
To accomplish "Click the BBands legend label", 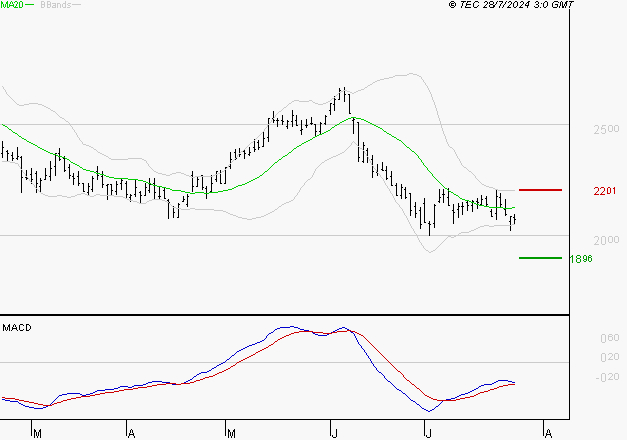I will click(56, 5).
